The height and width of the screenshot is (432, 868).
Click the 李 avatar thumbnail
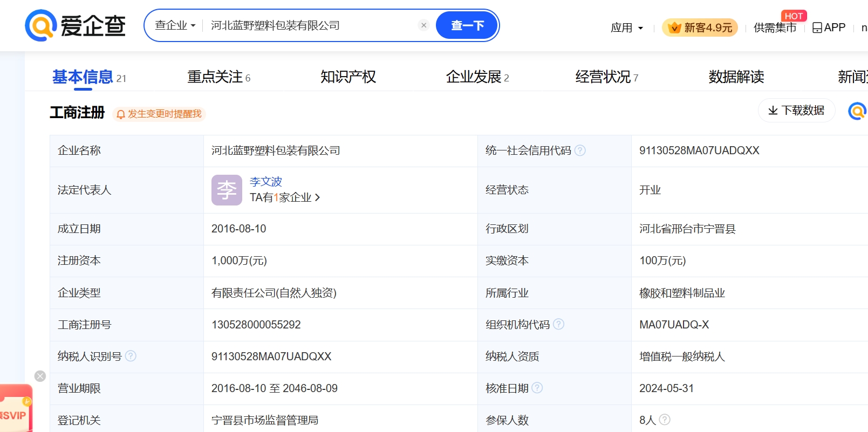[x=227, y=190]
